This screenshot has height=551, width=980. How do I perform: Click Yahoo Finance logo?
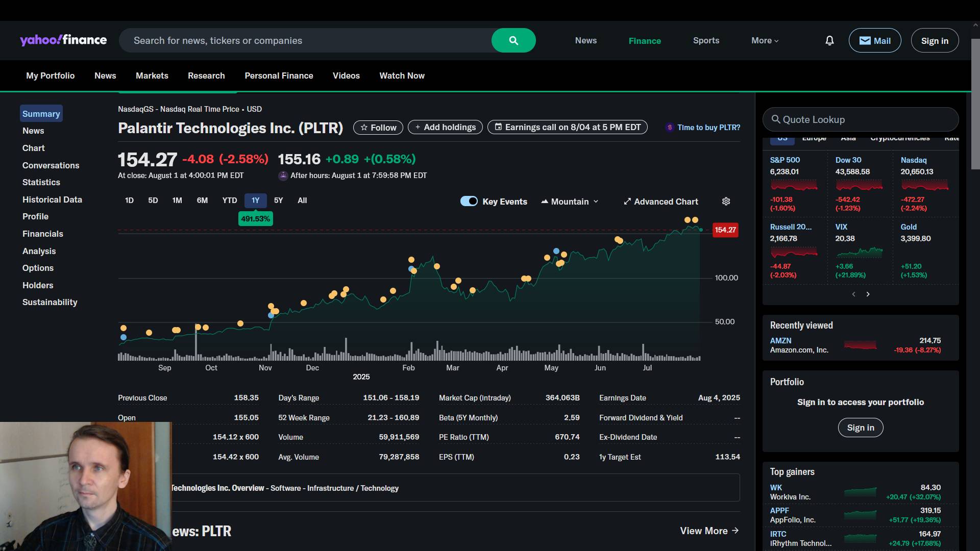click(63, 40)
